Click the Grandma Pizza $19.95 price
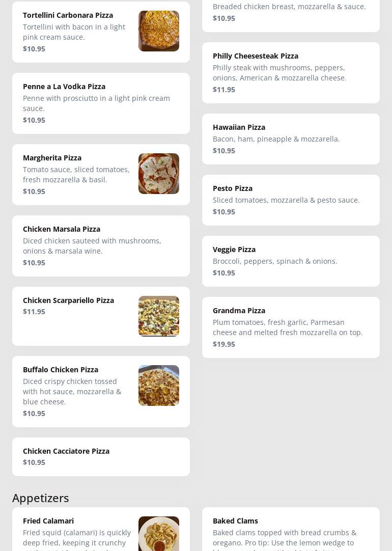 [224, 344]
